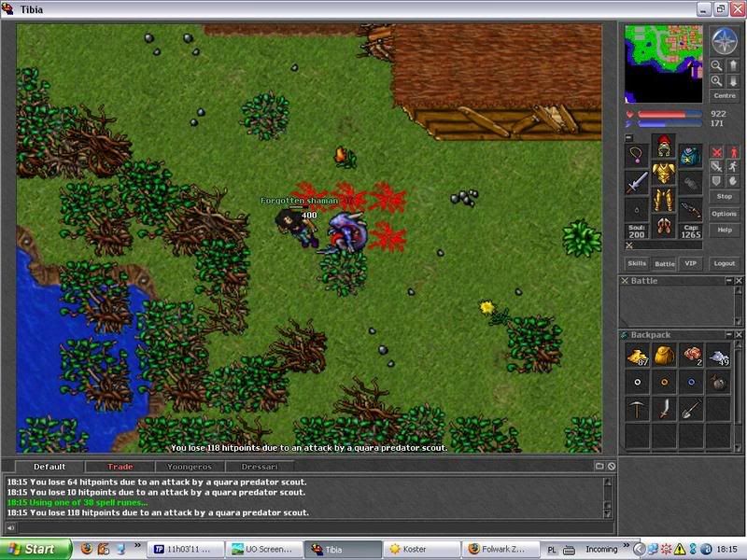Open the Windows Start menu
The width and height of the screenshot is (747, 560).
click(x=35, y=549)
